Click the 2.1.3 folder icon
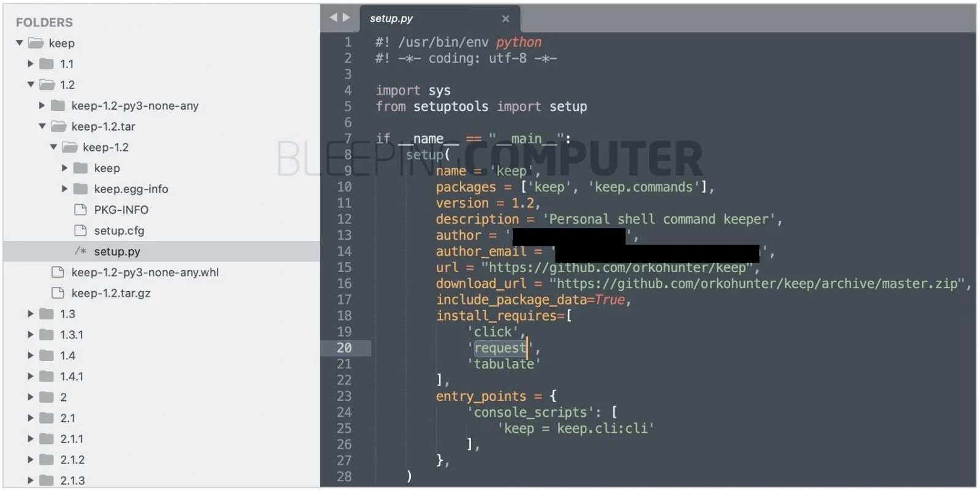Screen dimensions: 980x491 (47, 481)
